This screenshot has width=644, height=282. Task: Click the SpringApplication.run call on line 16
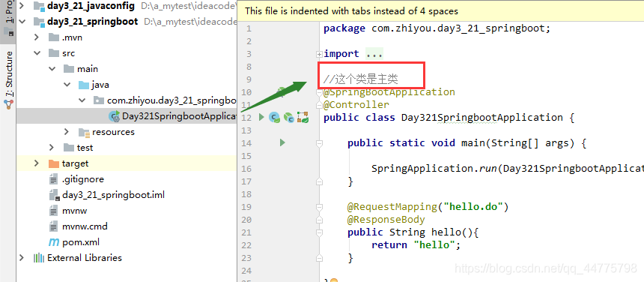[507, 169]
